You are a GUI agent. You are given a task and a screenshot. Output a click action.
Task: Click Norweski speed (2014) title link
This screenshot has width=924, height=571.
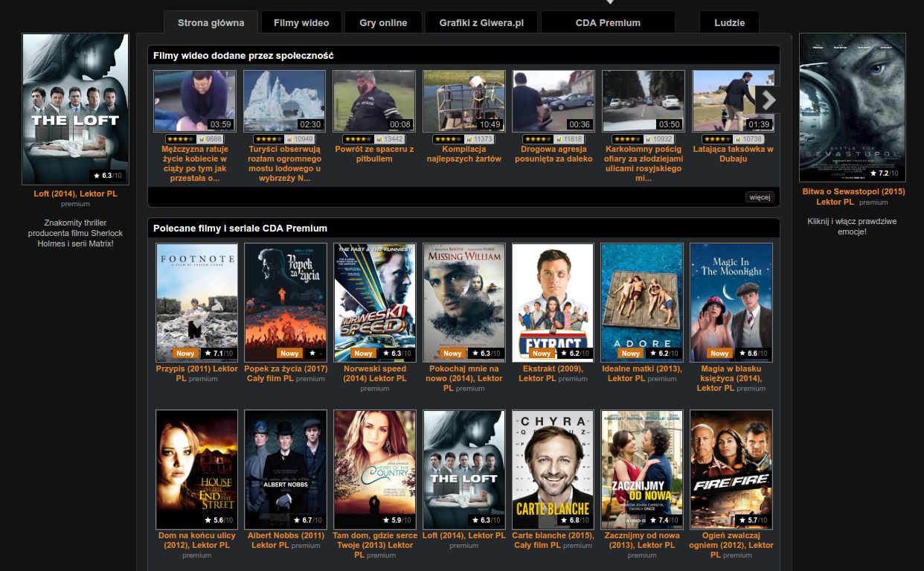(x=375, y=373)
